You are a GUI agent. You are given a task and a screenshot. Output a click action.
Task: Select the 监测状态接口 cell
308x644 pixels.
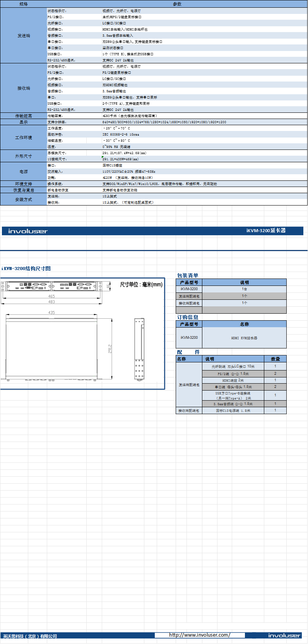[205, 48]
